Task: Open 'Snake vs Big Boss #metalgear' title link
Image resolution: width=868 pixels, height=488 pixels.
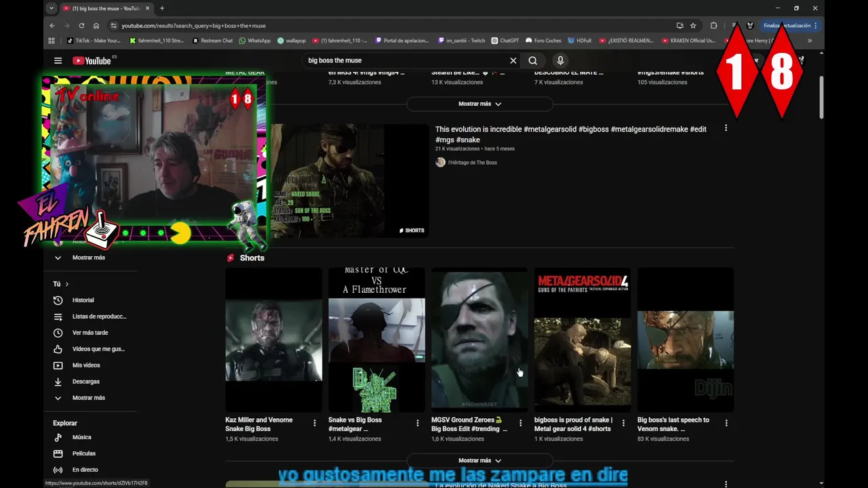Action: [355, 424]
